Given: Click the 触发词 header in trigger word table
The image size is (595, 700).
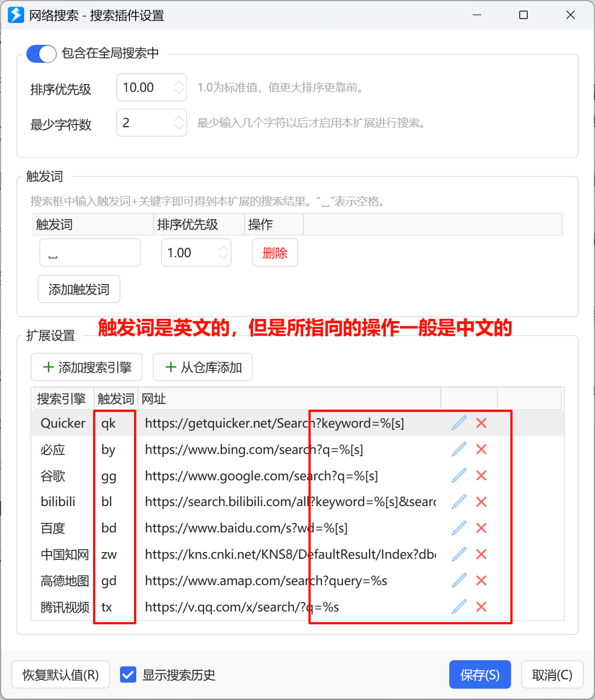Looking at the screenshot, I should (x=93, y=224).
